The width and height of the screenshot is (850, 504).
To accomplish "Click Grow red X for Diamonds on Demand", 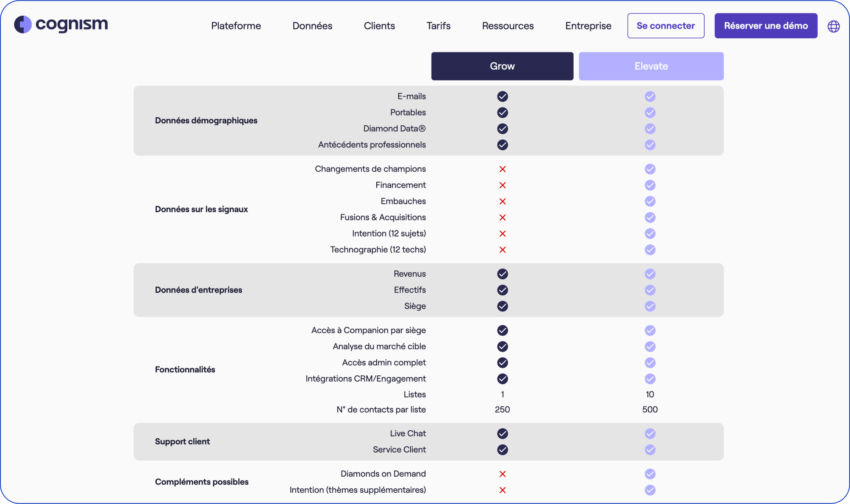I will point(502,474).
